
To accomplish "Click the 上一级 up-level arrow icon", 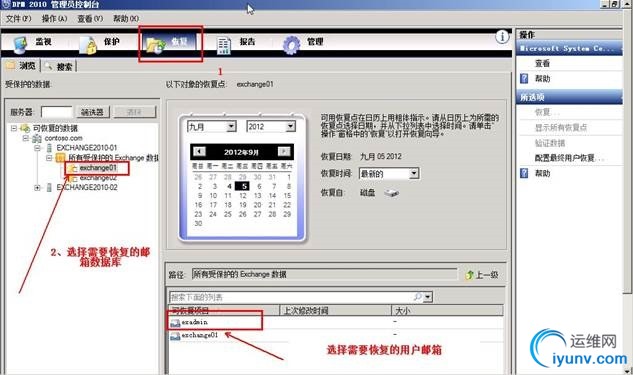I will (470, 275).
